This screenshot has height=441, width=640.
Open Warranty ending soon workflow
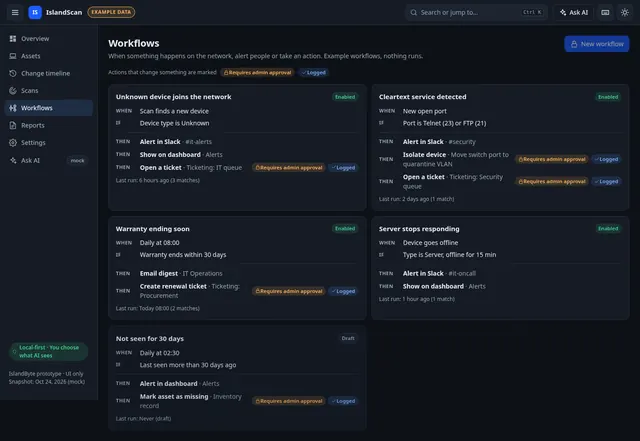pyautogui.click(x=152, y=229)
